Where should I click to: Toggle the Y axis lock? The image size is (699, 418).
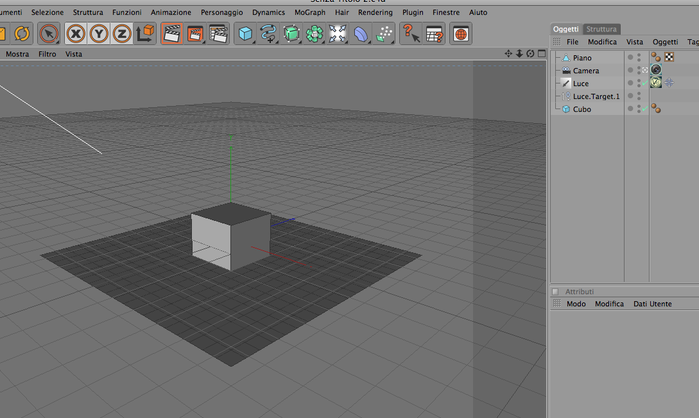(x=99, y=33)
